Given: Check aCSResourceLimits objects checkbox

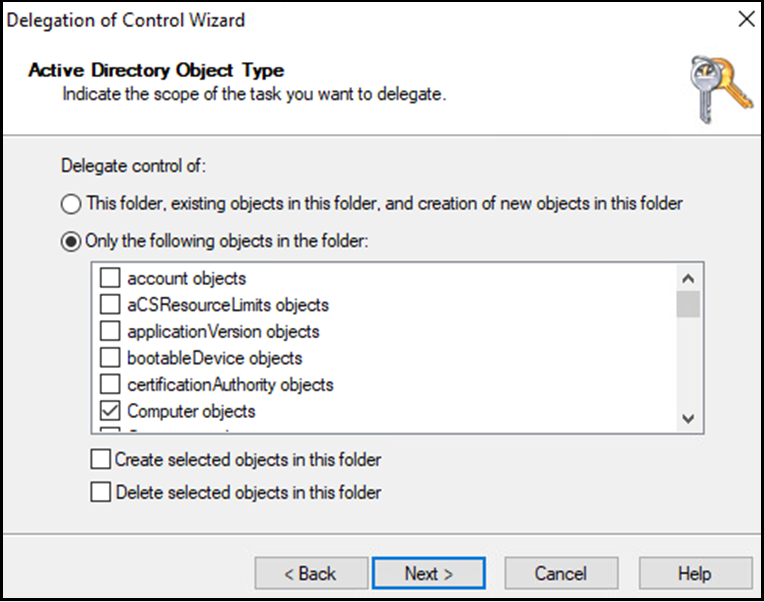Looking at the screenshot, I should coord(110,304).
